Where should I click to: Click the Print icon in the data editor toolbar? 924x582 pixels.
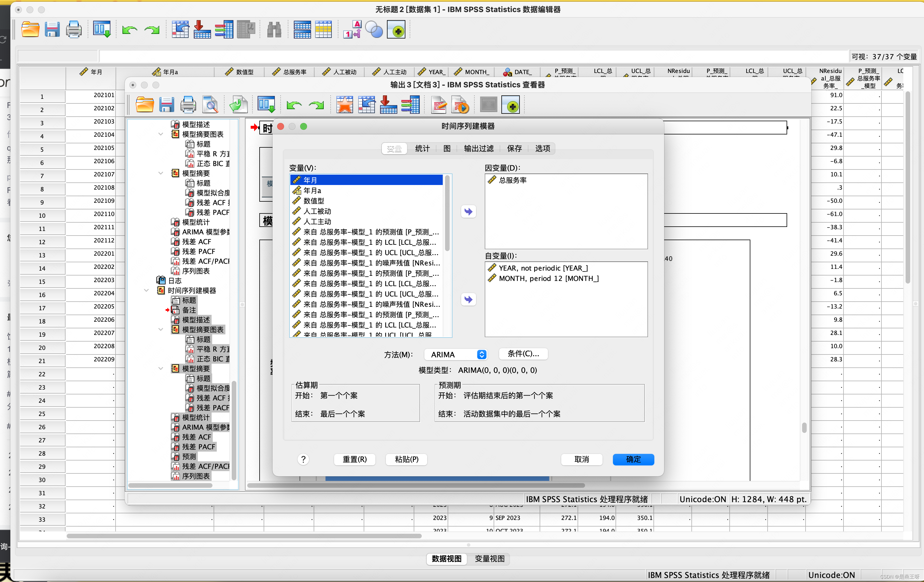[74, 30]
